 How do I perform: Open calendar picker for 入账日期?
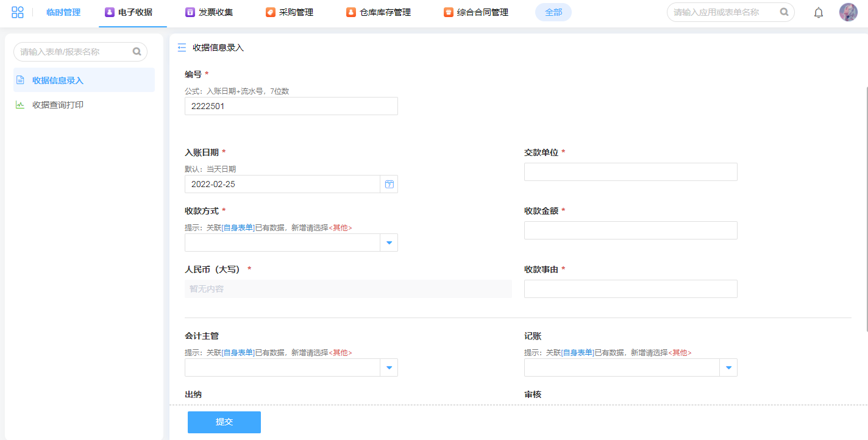pos(389,184)
